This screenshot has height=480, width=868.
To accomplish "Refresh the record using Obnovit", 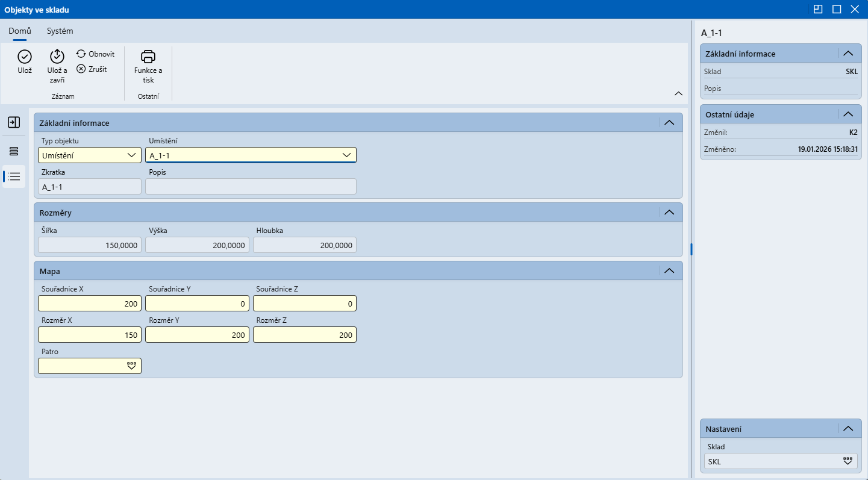I will pyautogui.click(x=95, y=54).
